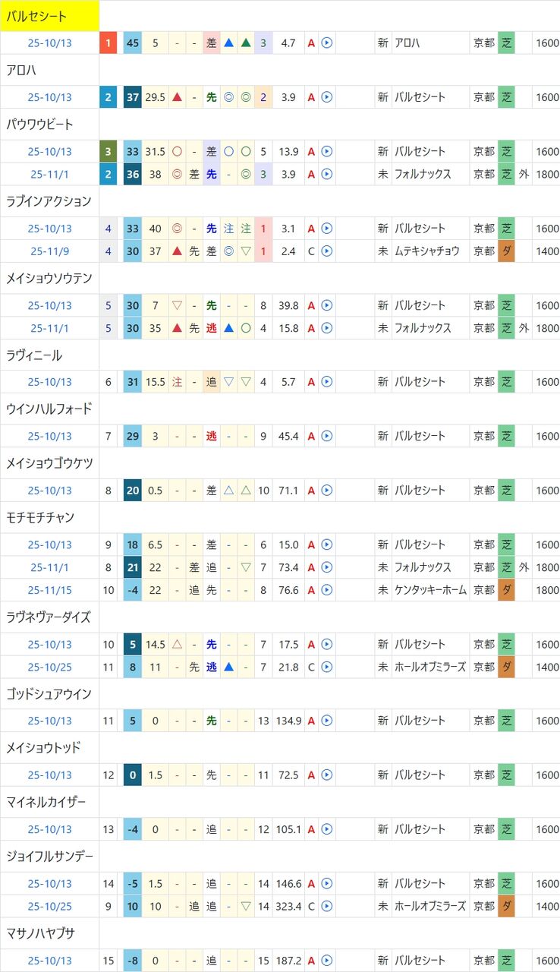The image size is (560, 972).
Task: Click winner name フォルナックス in パウワウビート row
Action: (423, 174)
